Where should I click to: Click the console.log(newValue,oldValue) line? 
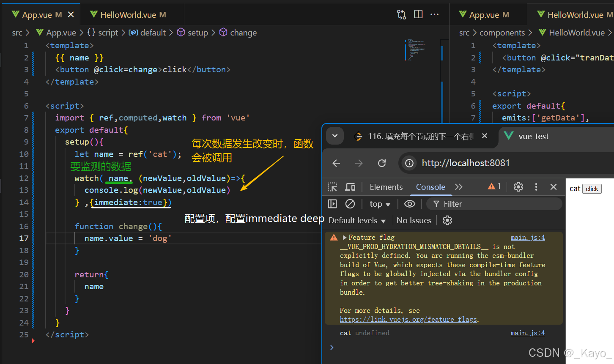coord(157,190)
